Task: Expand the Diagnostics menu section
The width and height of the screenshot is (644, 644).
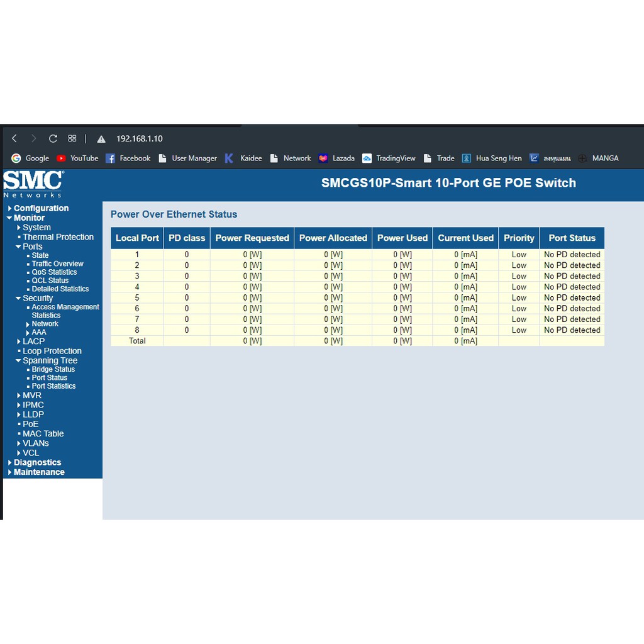Action: (37, 463)
